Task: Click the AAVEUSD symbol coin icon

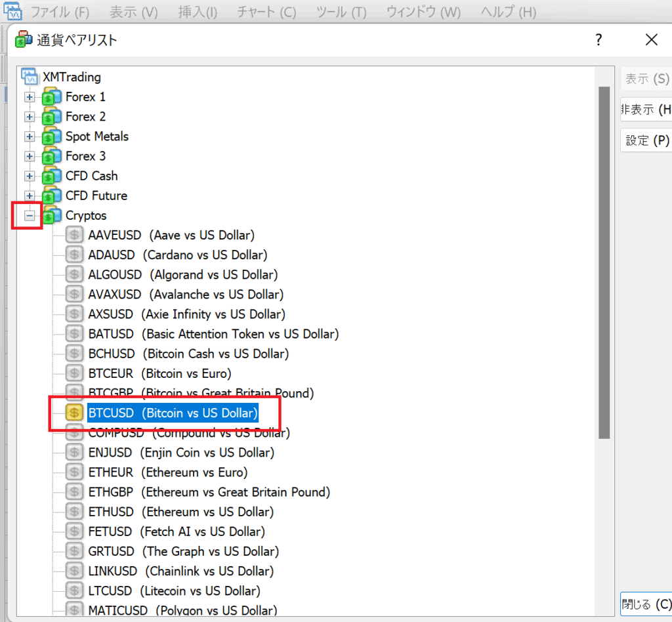Action: [75, 235]
